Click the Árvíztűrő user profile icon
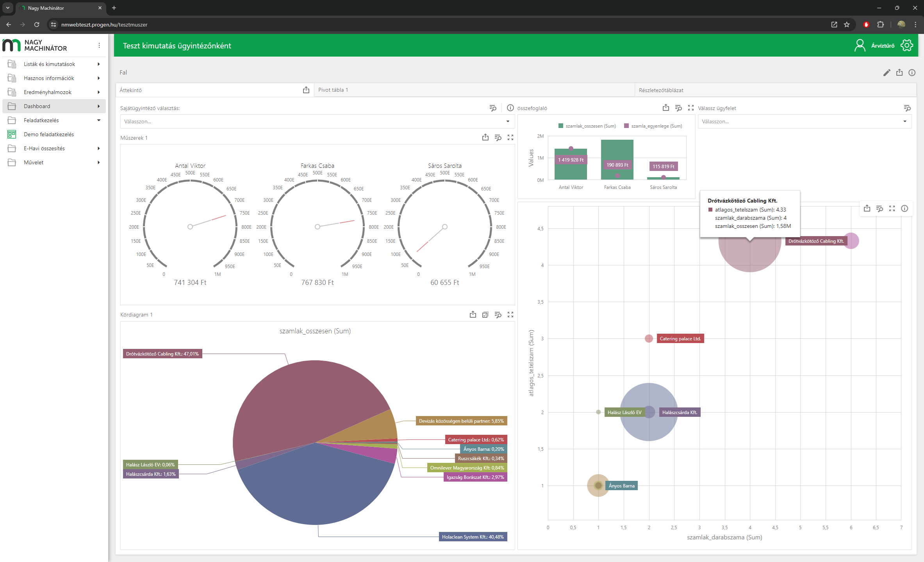924x562 pixels. coord(860,45)
